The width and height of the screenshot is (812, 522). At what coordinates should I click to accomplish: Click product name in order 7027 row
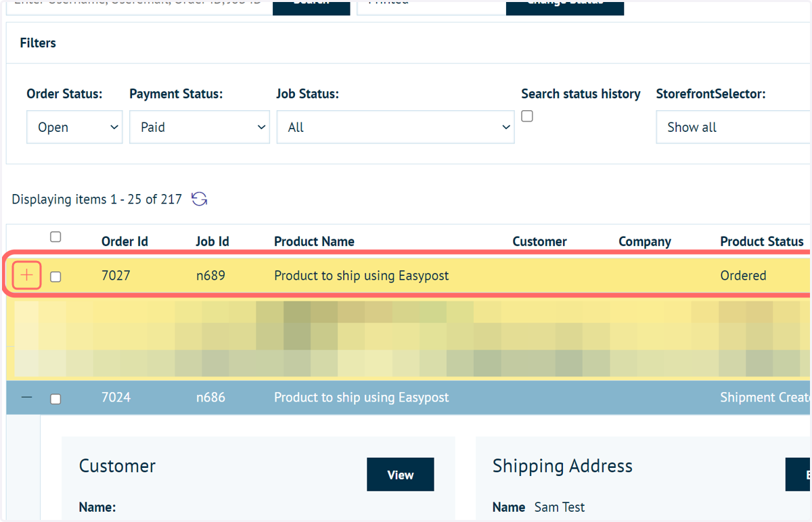pos(361,275)
